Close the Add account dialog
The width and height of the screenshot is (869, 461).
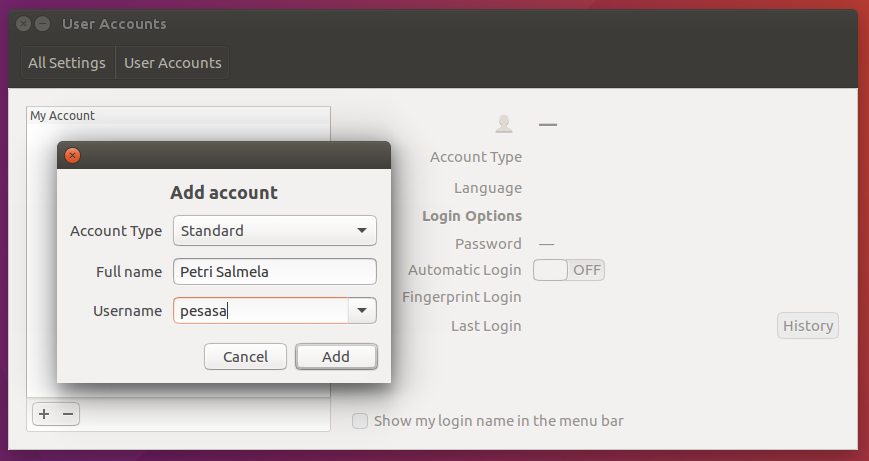pos(72,155)
